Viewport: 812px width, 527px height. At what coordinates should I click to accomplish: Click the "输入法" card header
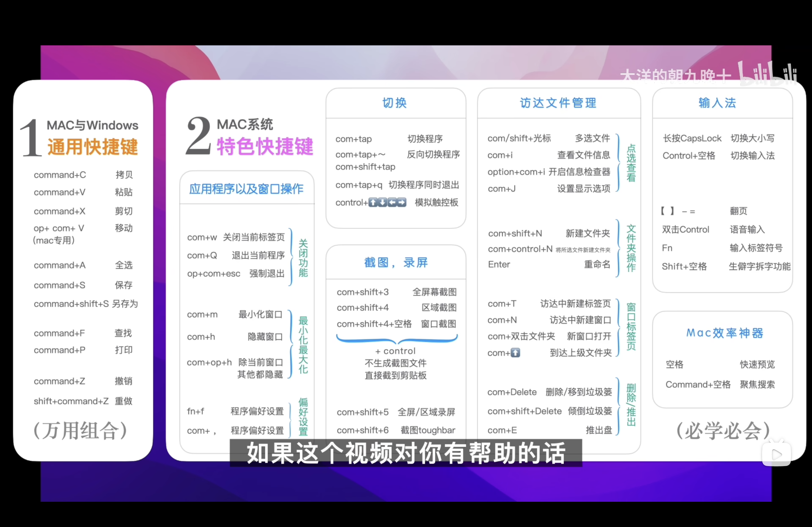(717, 103)
